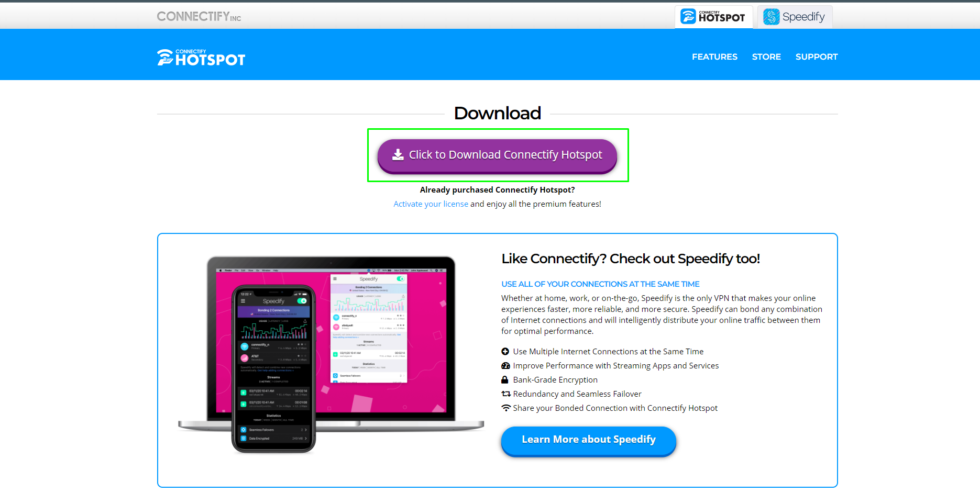The image size is (980, 493).
Task: Click the green toggle in phone Speedify screenshot
Action: pyautogui.click(x=302, y=301)
